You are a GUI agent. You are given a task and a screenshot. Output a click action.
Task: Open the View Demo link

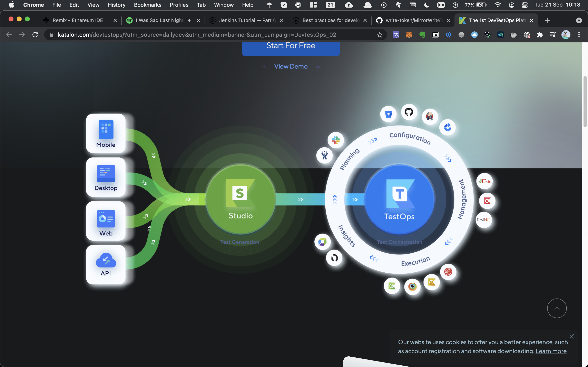pos(291,66)
